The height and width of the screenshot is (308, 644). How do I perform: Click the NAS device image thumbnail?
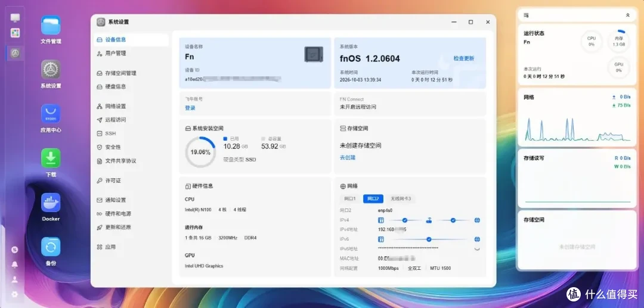[314, 54]
